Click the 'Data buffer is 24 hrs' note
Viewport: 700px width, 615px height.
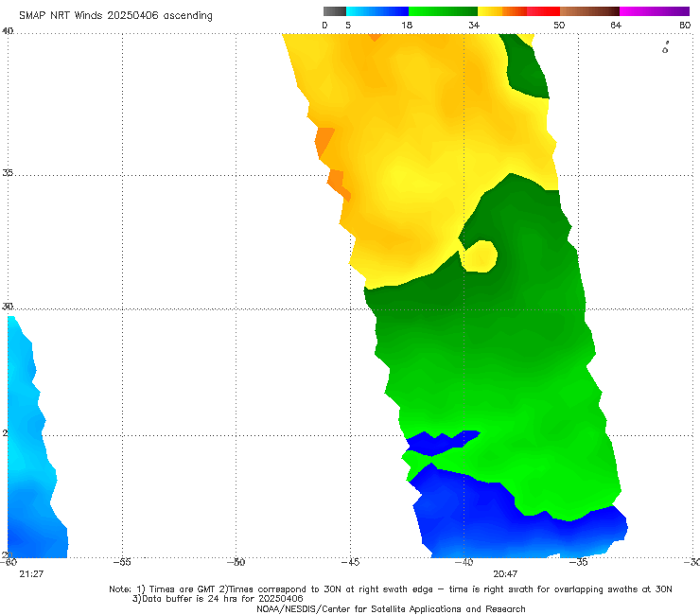218,599
